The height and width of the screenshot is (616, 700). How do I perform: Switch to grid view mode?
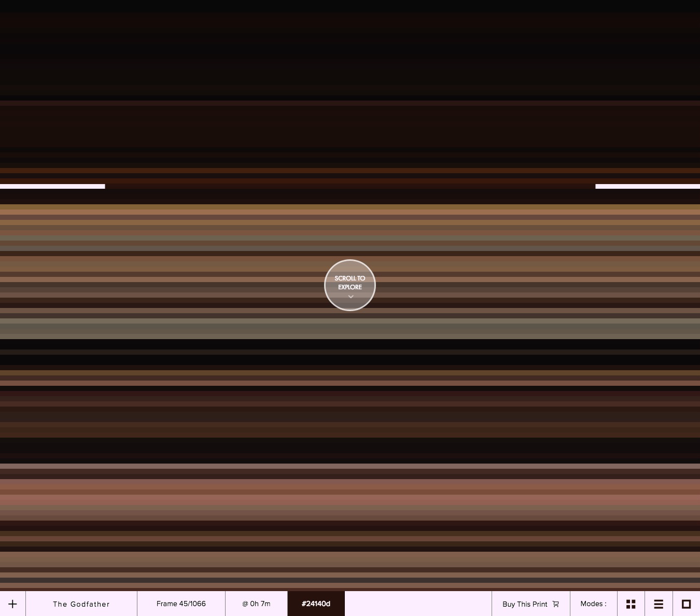[x=631, y=604]
